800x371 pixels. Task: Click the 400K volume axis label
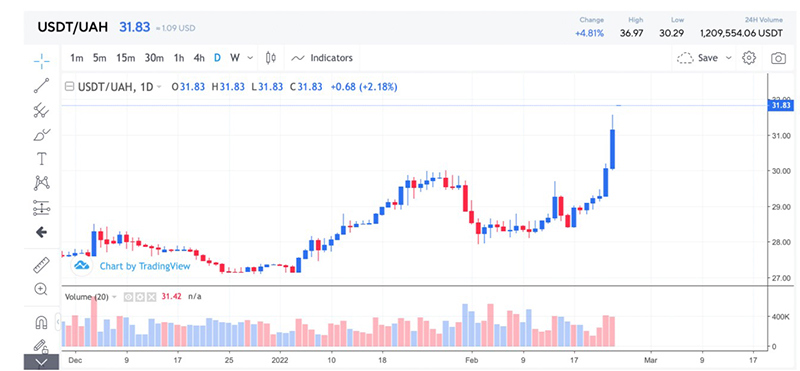point(781,317)
